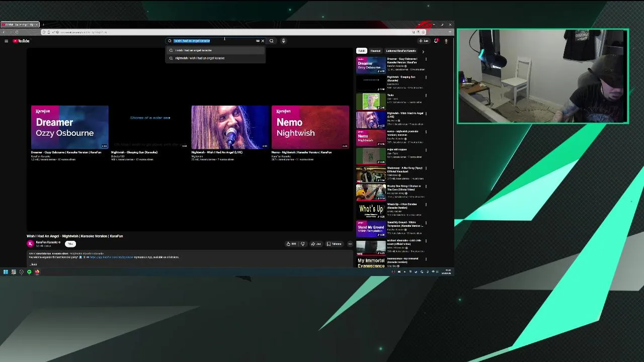
Task: Play What's Up 4 Non Blondes thumbnail
Action: [x=371, y=210]
